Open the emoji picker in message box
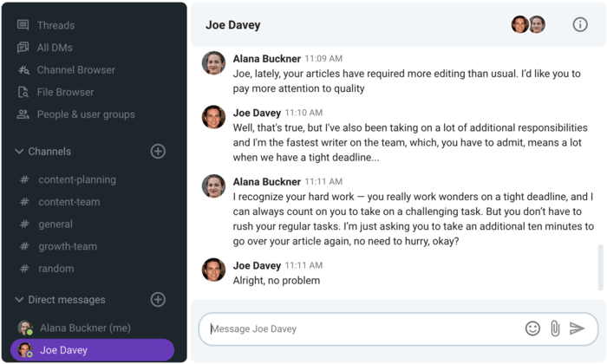The height and width of the screenshot is (364, 607). pos(532,328)
